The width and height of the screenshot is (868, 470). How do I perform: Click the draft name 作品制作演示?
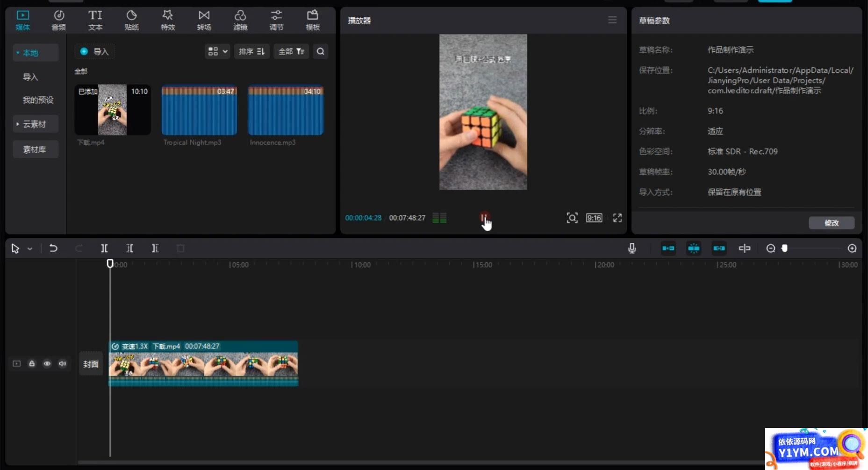click(x=731, y=50)
